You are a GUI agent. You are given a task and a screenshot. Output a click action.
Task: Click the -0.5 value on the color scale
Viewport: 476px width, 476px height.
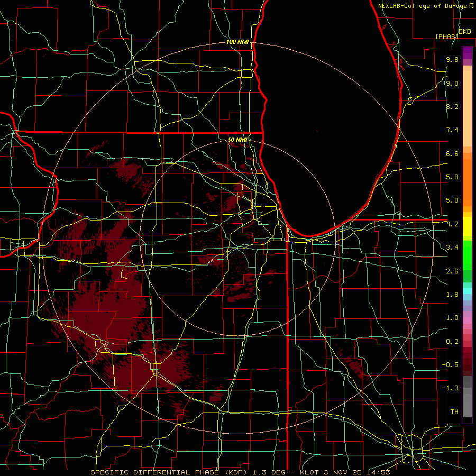coord(450,365)
